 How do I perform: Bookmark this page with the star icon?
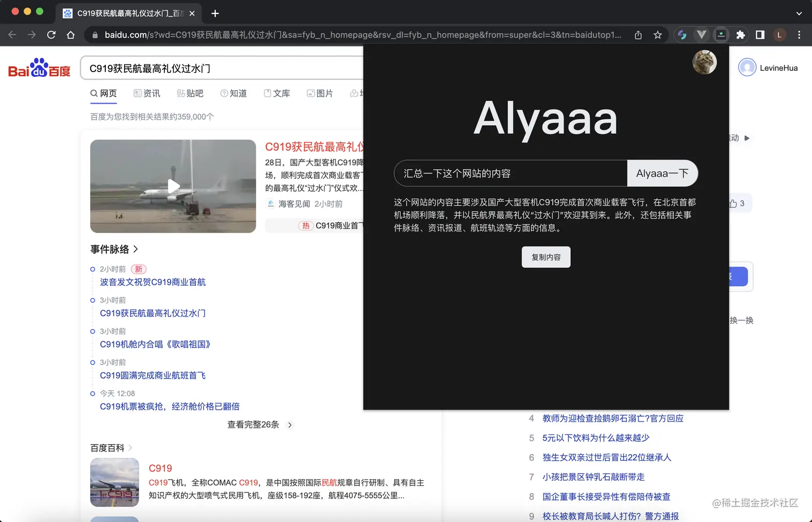pyautogui.click(x=657, y=35)
